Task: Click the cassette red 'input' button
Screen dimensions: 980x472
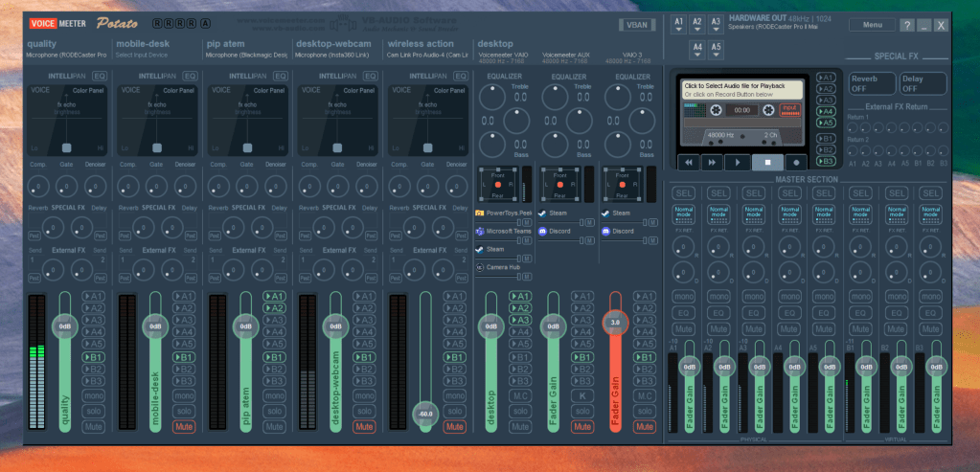Action: pos(790,109)
